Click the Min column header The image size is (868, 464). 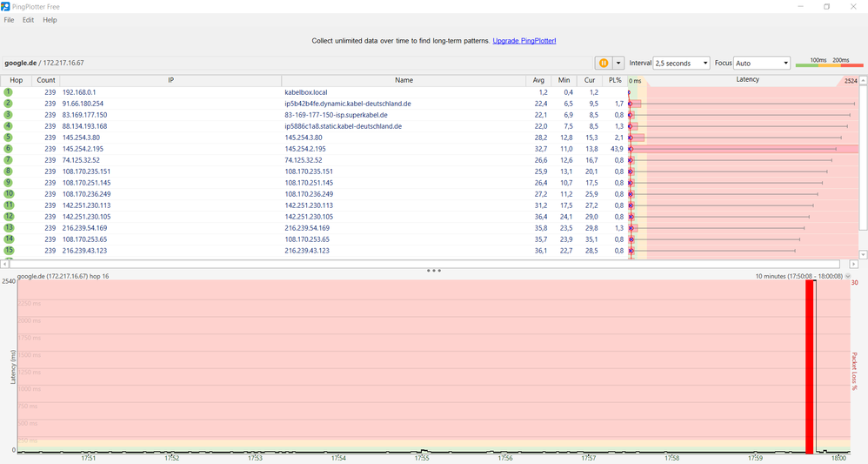click(564, 80)
